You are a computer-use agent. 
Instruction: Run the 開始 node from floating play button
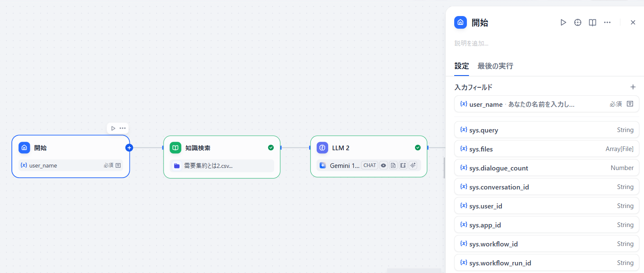[x=113, y=128]
